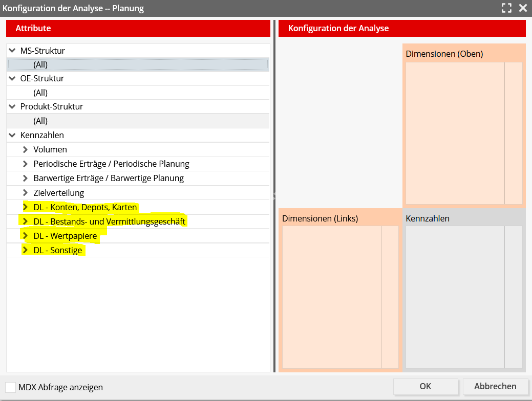The image size is (532, 401).
Task: Collapse the OE-Struktur node
Action: [12, 79]
